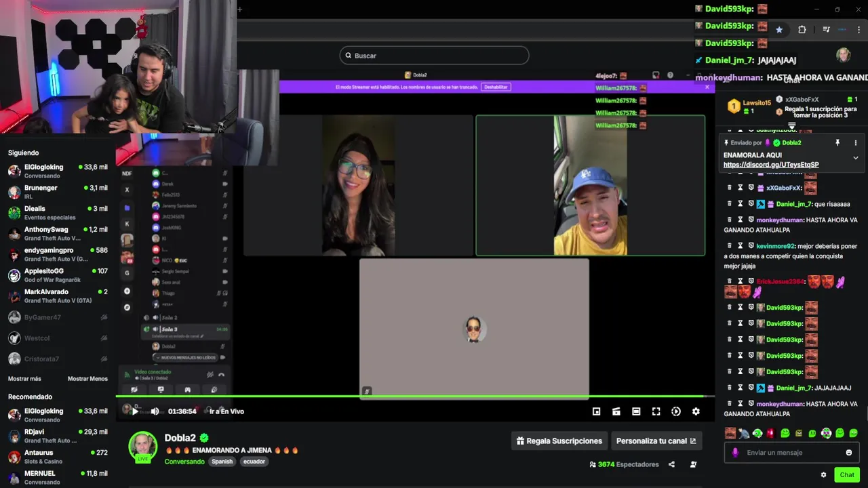Screen dimensions: 868x488
Task: Open the player settings gear
Action: [696, 411]
